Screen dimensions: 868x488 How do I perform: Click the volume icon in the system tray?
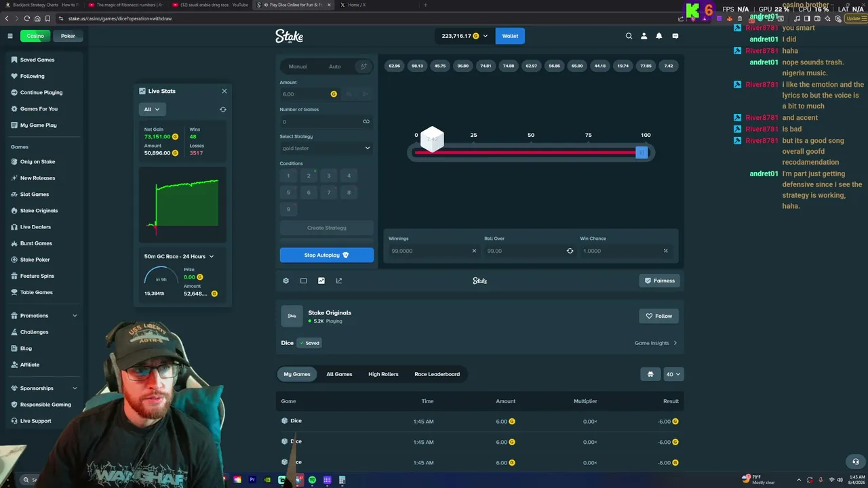840,480
